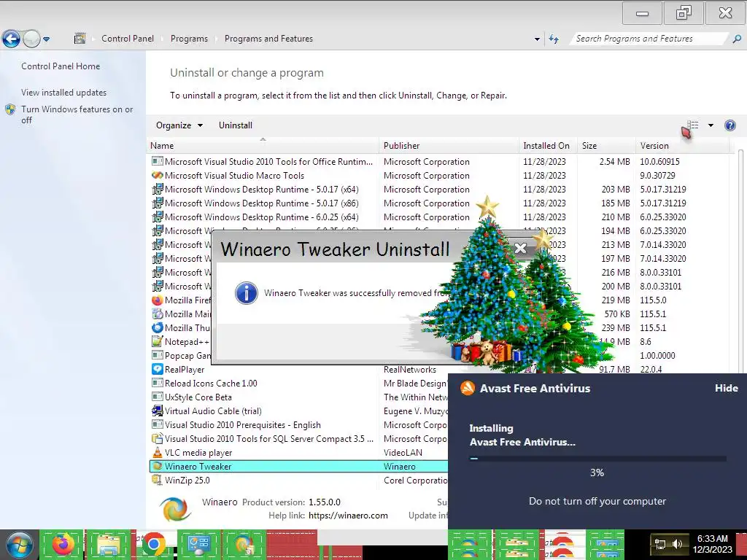Expand the address bar history dropdown

(537, 39)
